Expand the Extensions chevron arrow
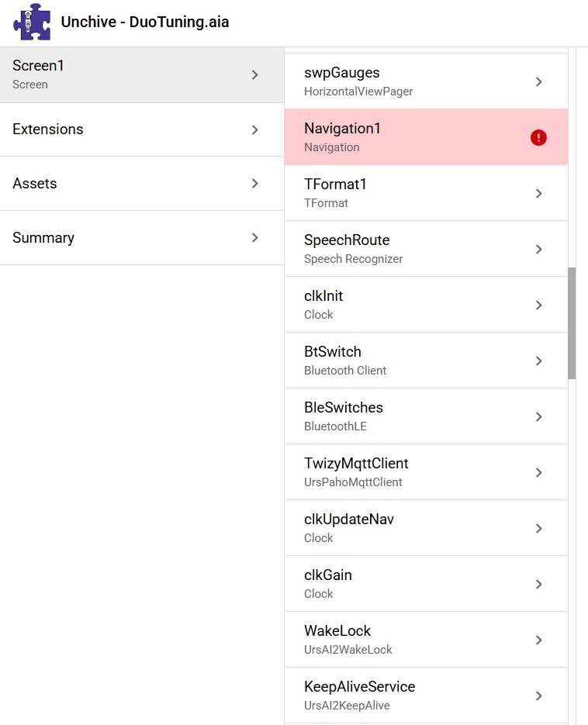The width and height of the screenshot is (588, 725). click(x=255, y=129)
